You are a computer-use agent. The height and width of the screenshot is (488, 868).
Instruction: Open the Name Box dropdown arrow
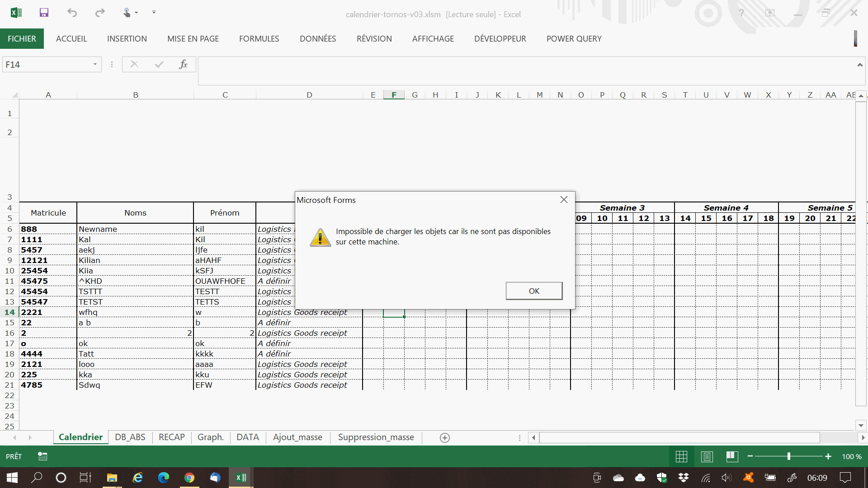(x=95, y=65)
